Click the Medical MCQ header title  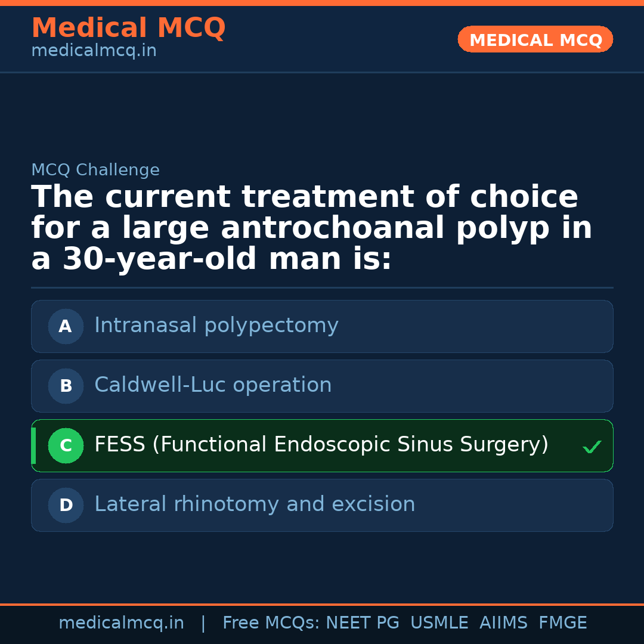(128, 28)
